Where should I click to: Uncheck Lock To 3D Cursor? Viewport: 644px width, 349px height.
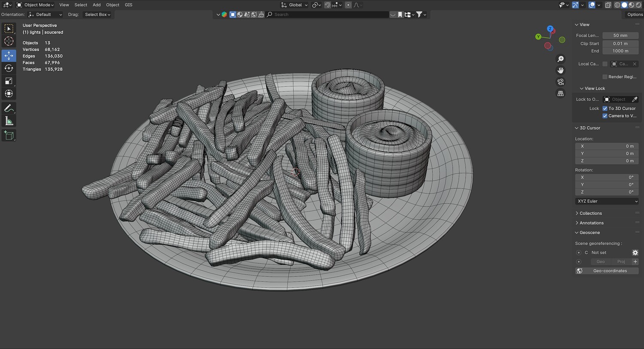click(605, 108)
